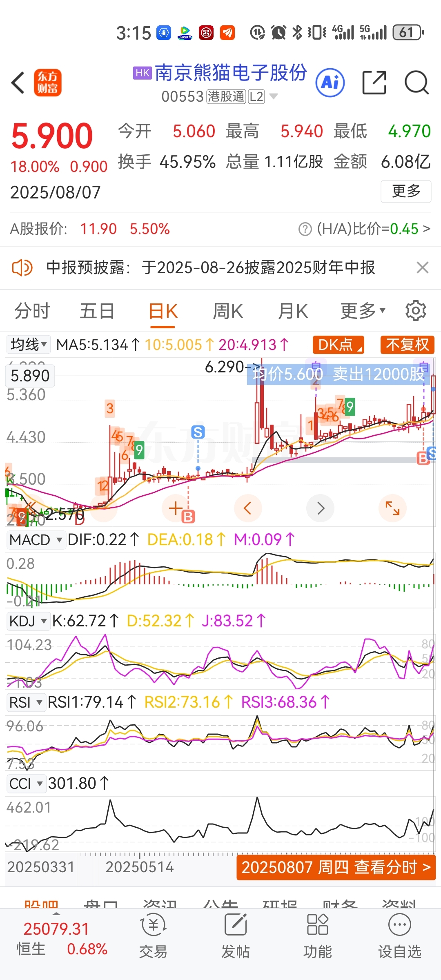Screen dimensions: 441x980
Task: Switch to 月K tab
Action: pyautogui.click(x=293, y=311)
